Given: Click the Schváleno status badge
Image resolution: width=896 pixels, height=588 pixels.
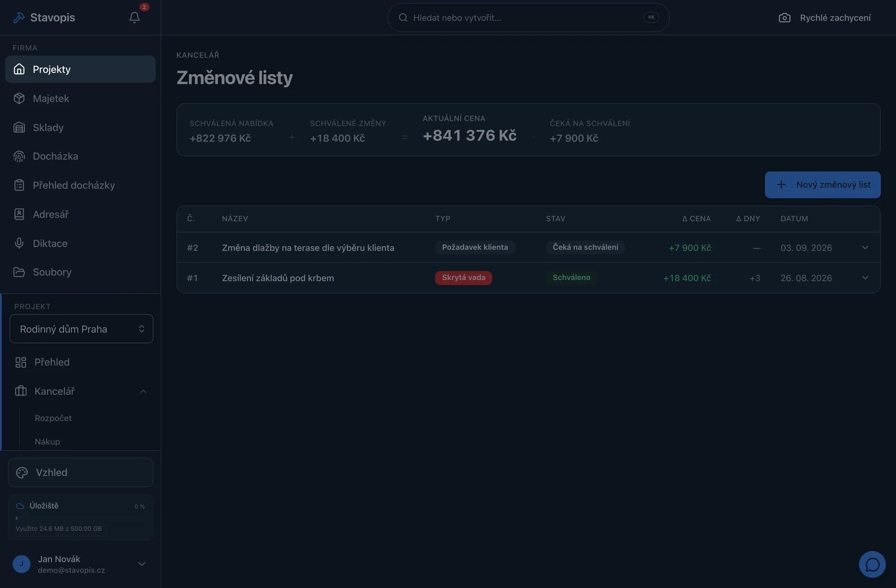Looking at the screenshot, I should pyautogui.click(x=571, y=278).
